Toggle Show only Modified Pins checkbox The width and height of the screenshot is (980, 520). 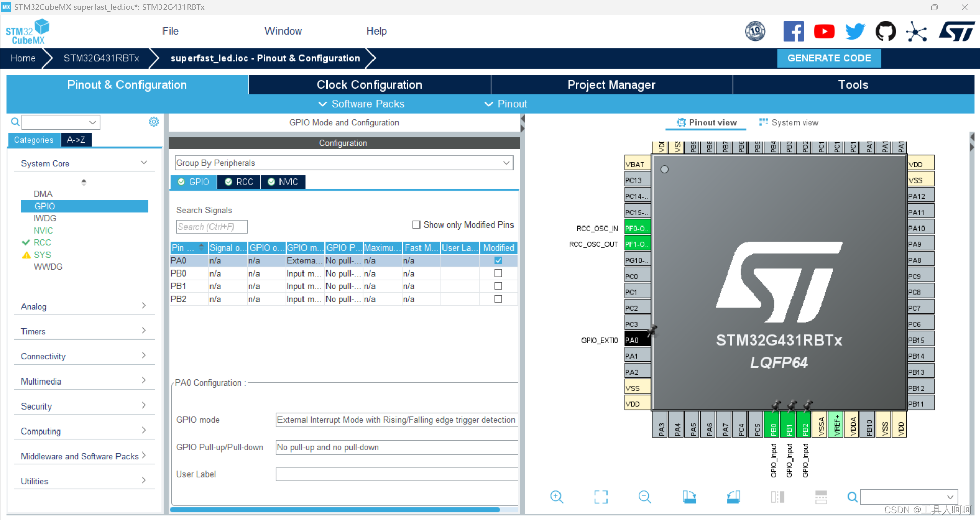point(416,224)
